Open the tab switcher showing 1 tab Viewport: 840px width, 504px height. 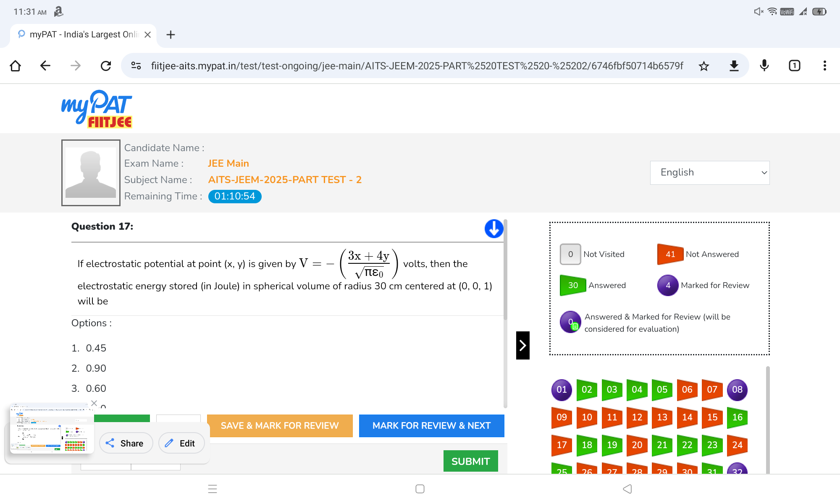[x=795, y=66]
